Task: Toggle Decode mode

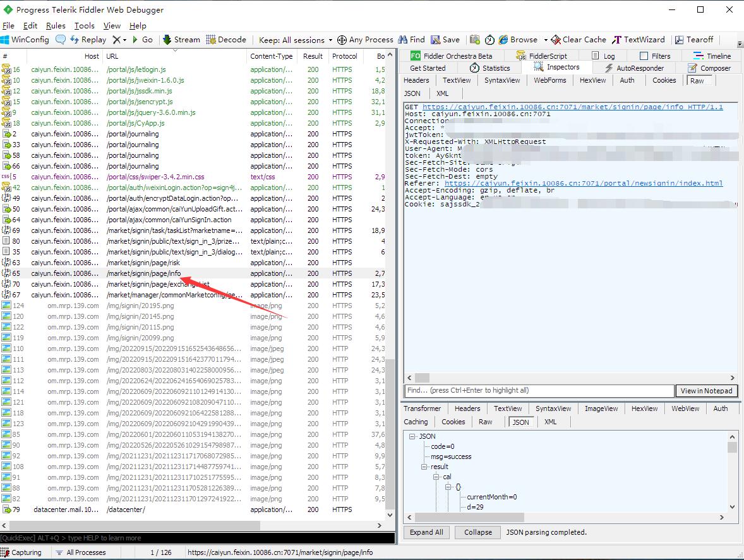Action: (226, 40)
